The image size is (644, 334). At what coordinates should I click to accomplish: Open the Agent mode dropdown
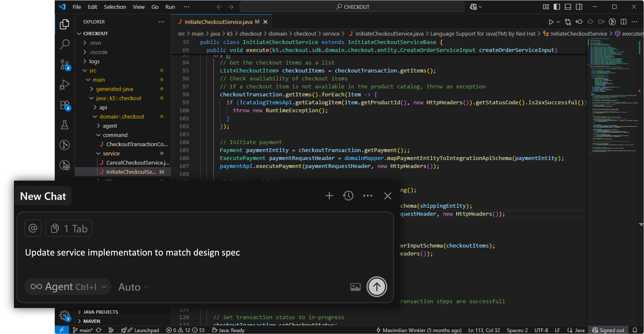tap(67, 287)
